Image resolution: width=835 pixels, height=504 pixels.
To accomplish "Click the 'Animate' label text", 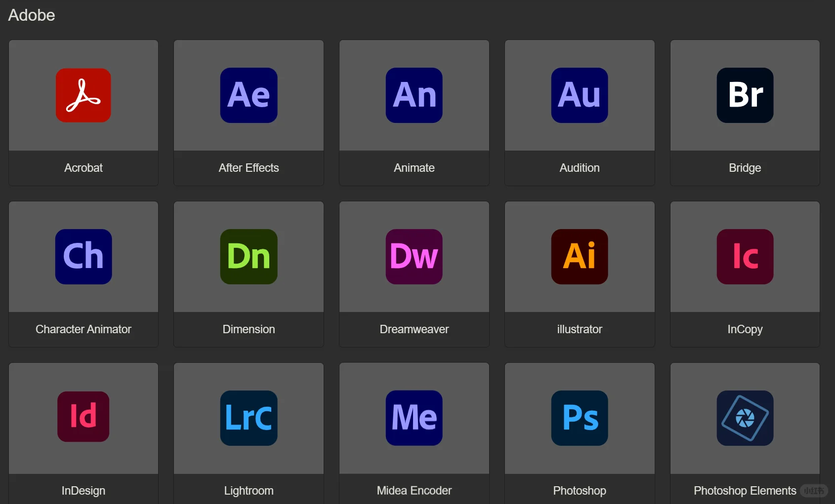I will (414, 168).
